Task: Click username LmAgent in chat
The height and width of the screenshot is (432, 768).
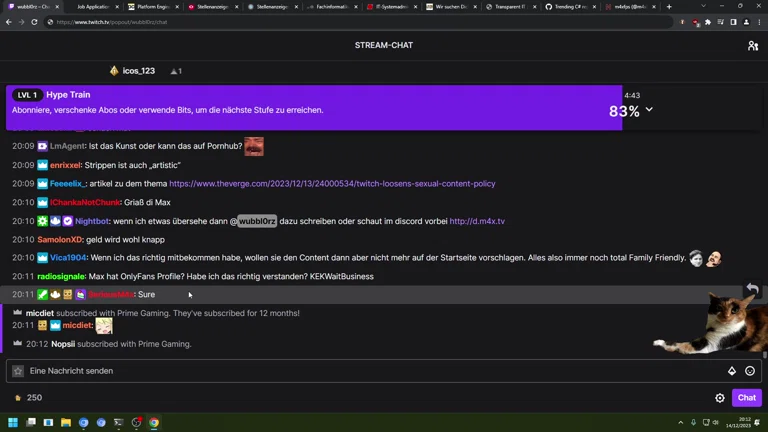Action: (x=67, y=146)
